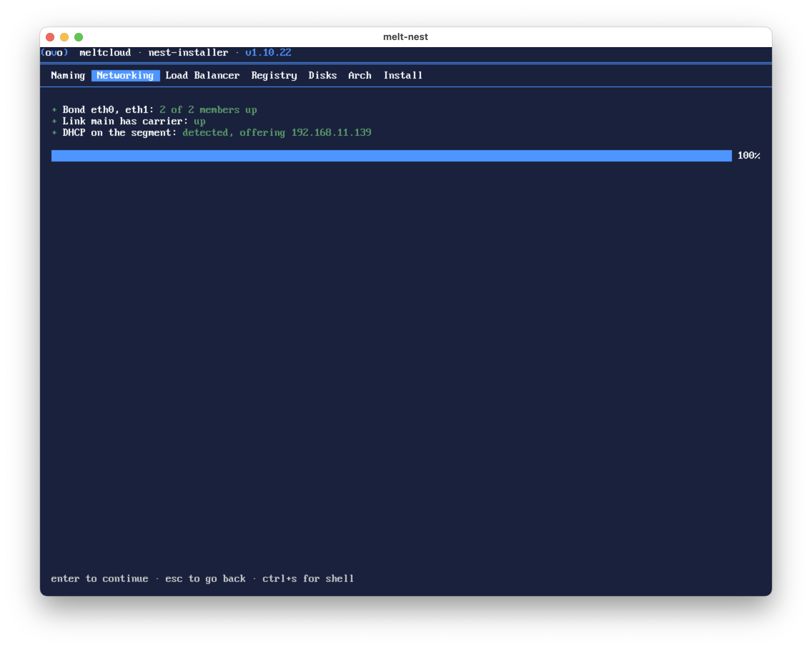Select the Arch tab
Screen dimensions: 812x649
coord(360,75)
